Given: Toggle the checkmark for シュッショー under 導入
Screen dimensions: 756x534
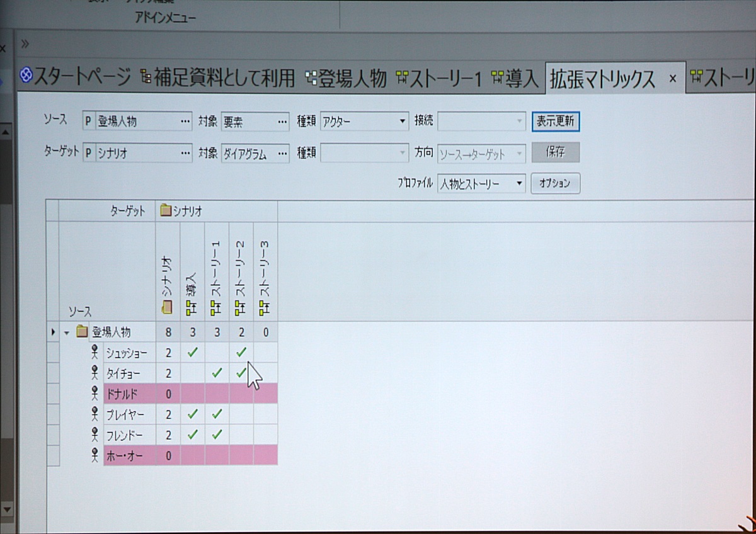Looking at the screenshot, I should [x=193, y=353].
